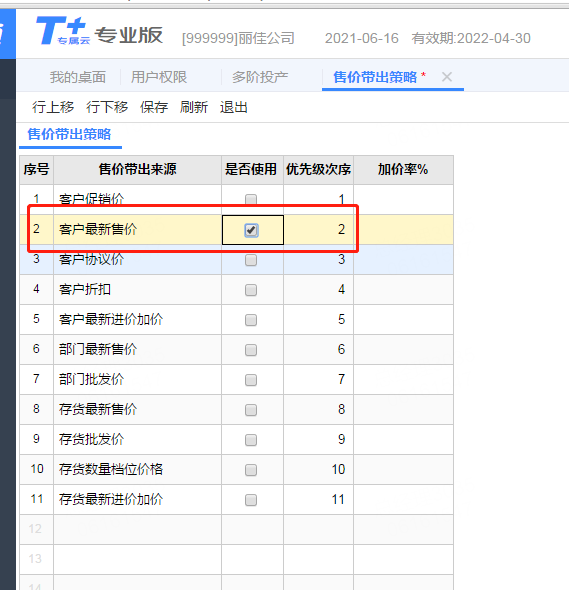Screen dimensions: 569x590
Task: Check the 存货批发价 checkbox
Action: [x=251, y=440]
